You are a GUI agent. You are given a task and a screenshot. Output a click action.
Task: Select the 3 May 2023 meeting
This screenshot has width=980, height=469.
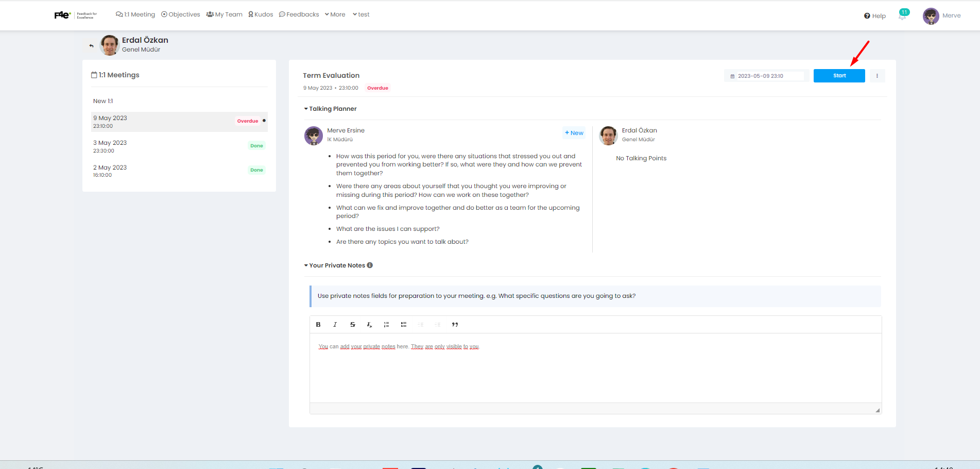click(179, 146)
